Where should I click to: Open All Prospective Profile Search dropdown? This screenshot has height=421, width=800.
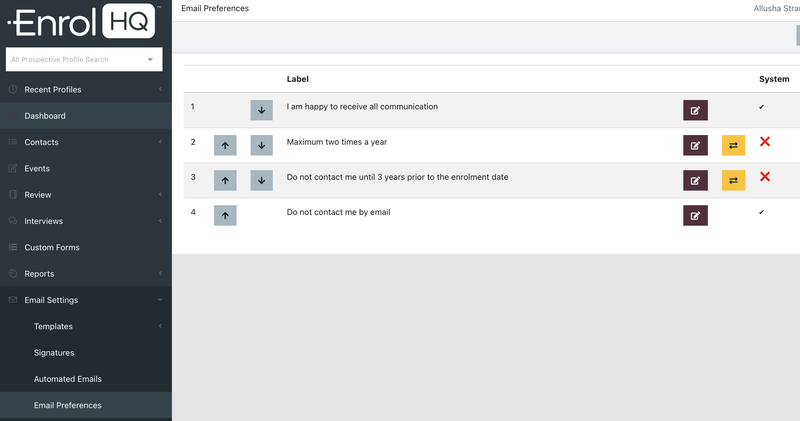click(x=84, y=60)
